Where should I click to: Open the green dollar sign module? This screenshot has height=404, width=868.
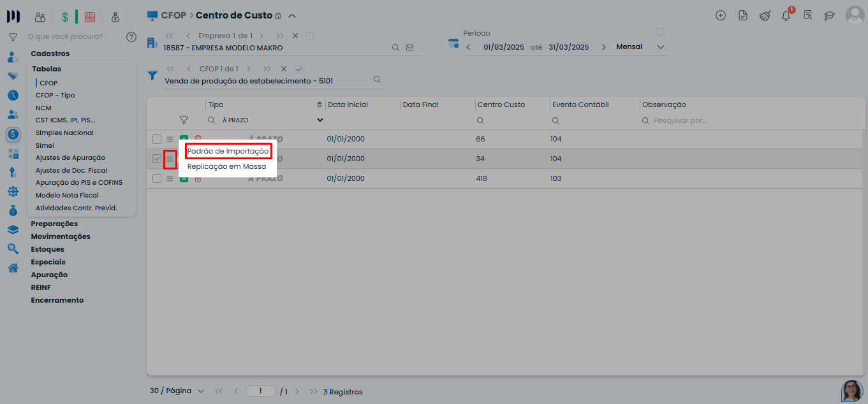point(65,17)
